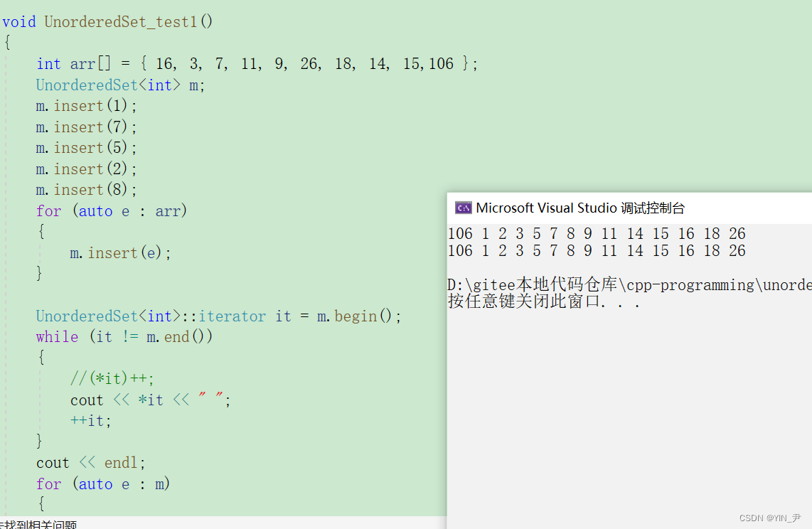Click the m.insert(1) code line
The image size is (812, 529).
pyautogui.click(x=87, y=106)
